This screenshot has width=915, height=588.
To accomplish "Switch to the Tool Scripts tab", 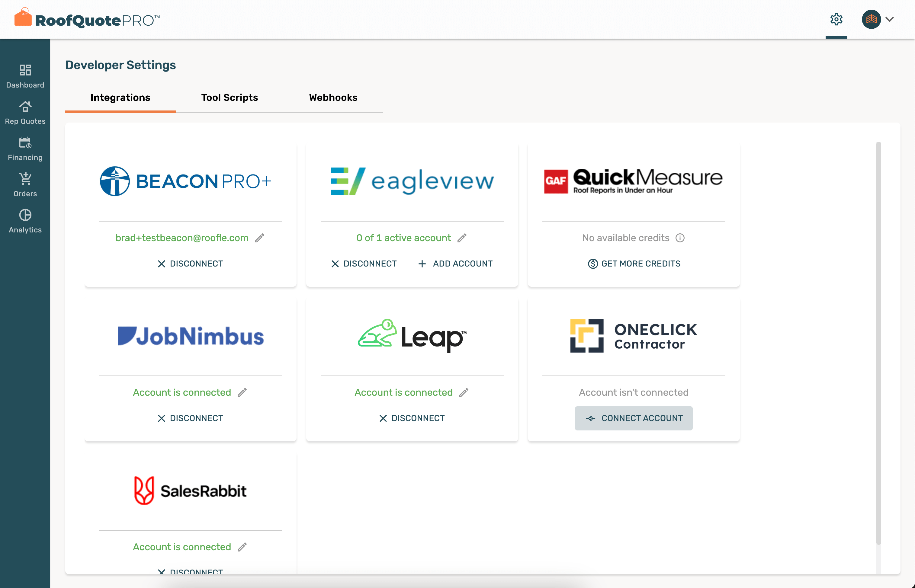I will pos(230,98).
